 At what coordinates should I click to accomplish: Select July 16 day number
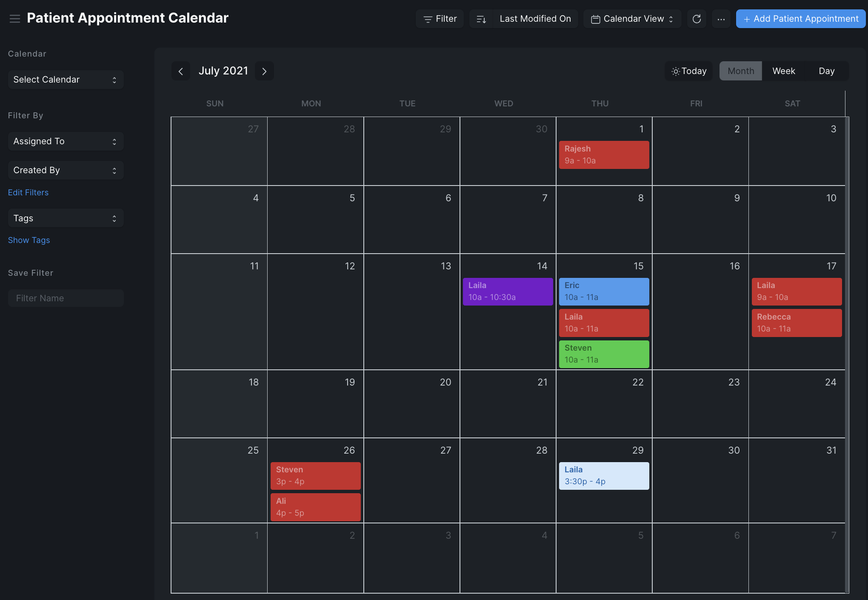pyautogui.click(x=735, y=266)
